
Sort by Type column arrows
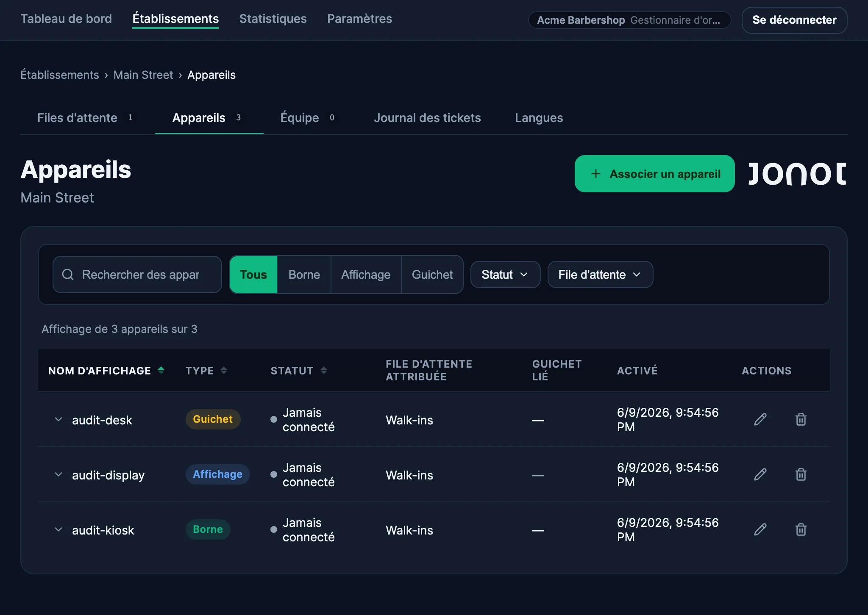[x=224, y=371]
